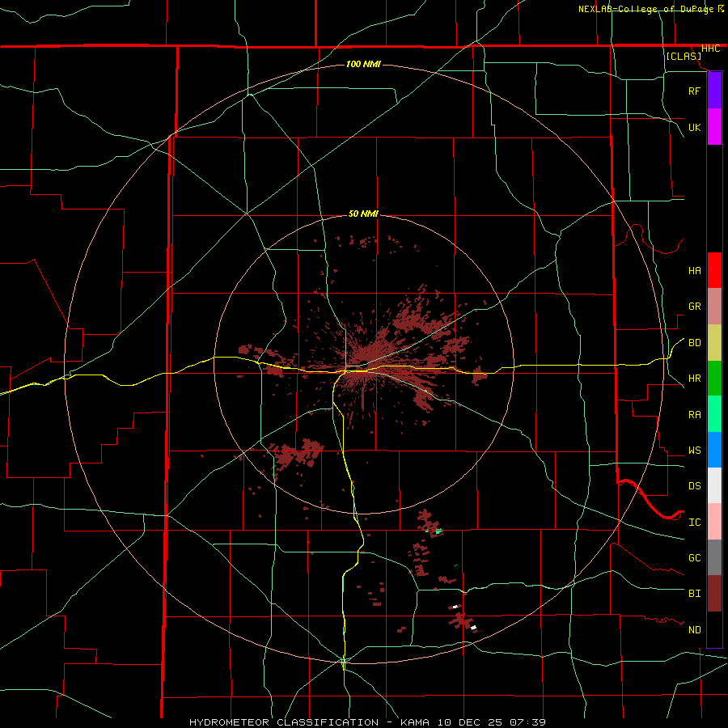
Task: Click the WS legend label
Action: [694, 451]
